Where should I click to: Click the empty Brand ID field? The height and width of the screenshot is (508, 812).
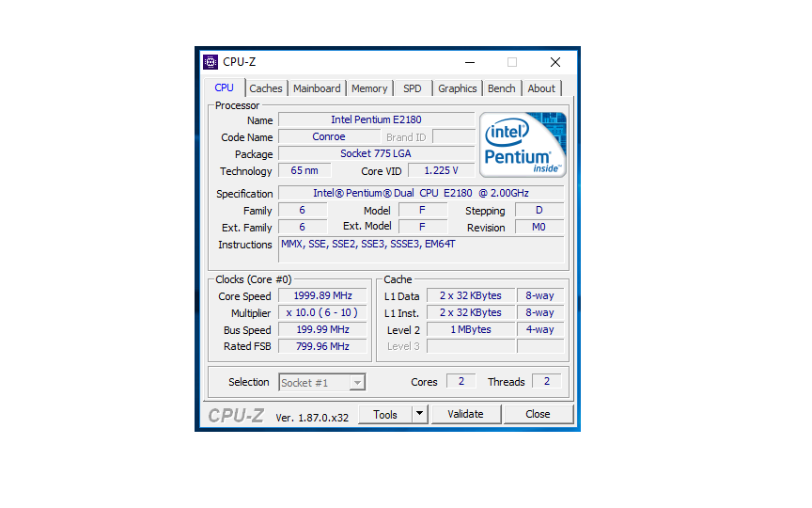click(454, 136)
